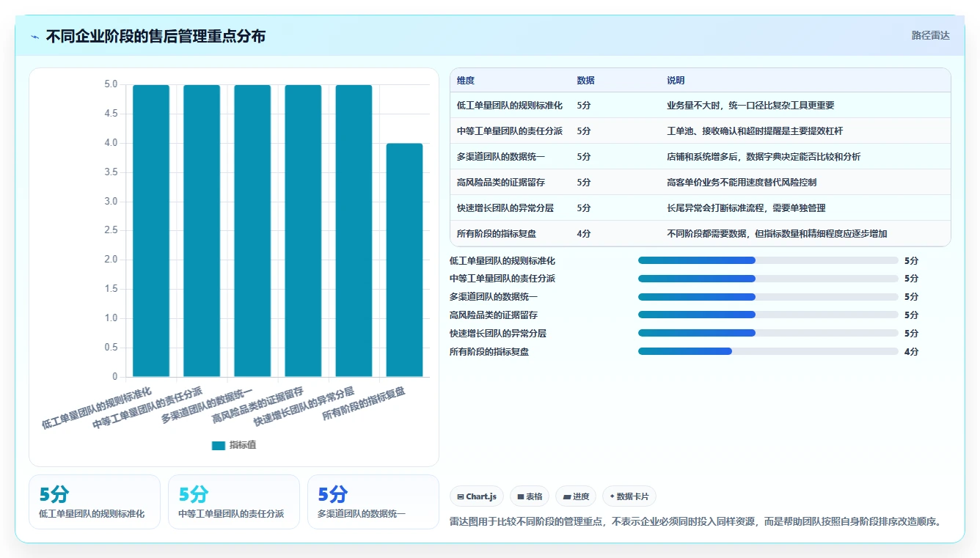Select the 高风险品类的证据留存 chart bar
980x558 pixels.
(x=303, y=231)
